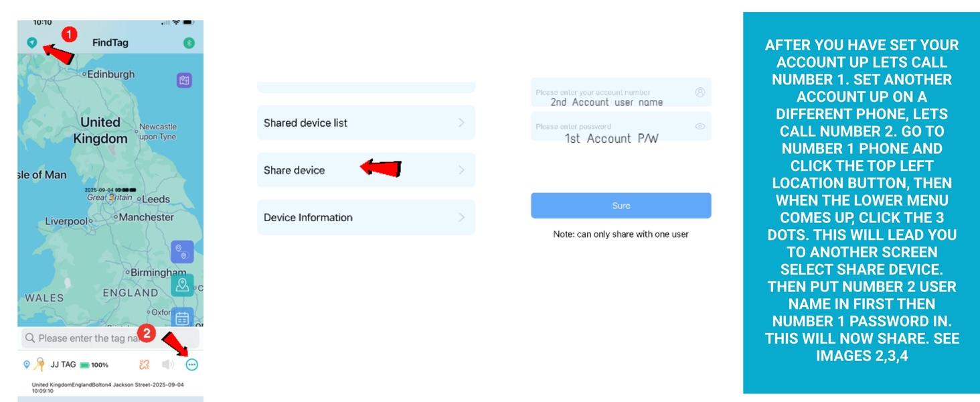Screen dimensions: 980x402
Task: Tap the top-left location arrow button
Action: [31, 42]
